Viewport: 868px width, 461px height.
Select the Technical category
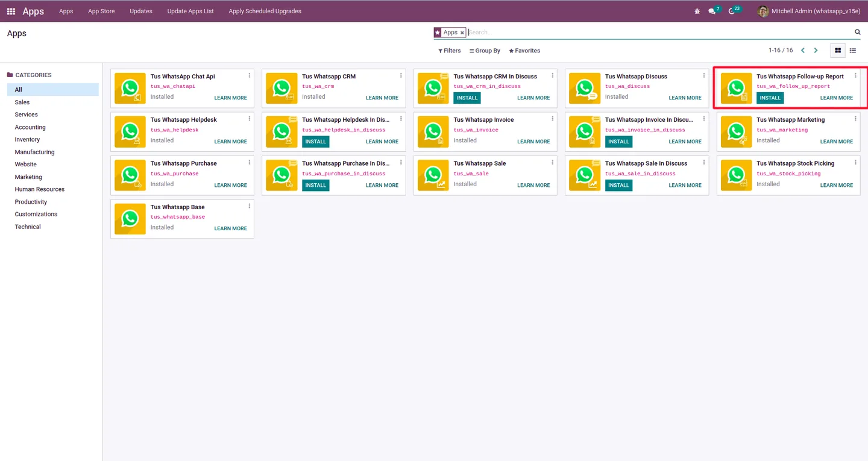click(x=53, y=227)
